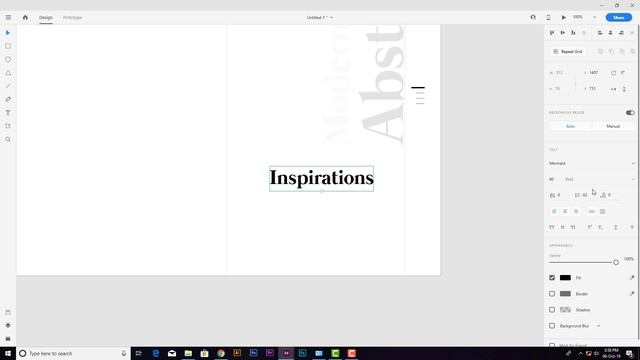Set text to auto-width point text
The width and height of the screenshot is (640, 360).
pyautogui.click(x=591, y=211)
